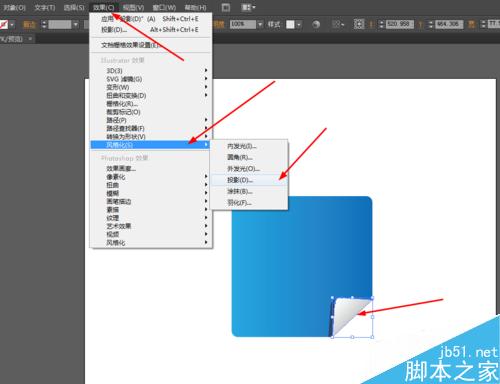
Task: Click the X coordinate stepper arrows
Action: coord(382,24)
